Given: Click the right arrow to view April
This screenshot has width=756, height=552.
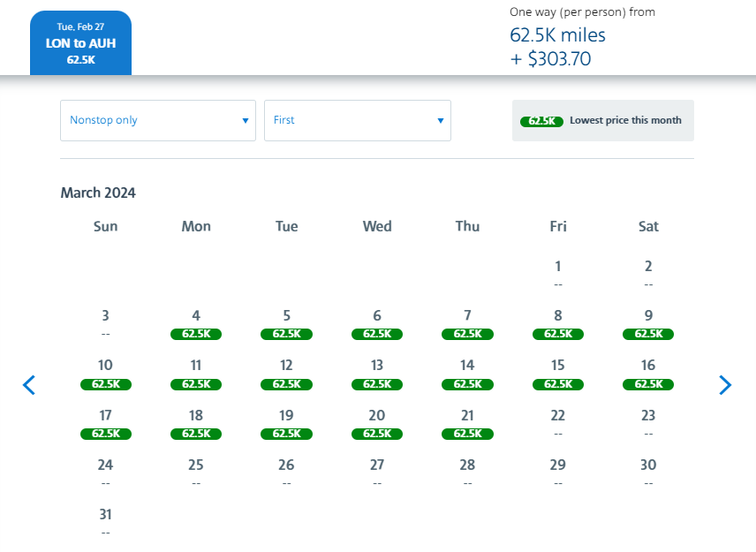Looking at the screenshot, I should [725, 385].
